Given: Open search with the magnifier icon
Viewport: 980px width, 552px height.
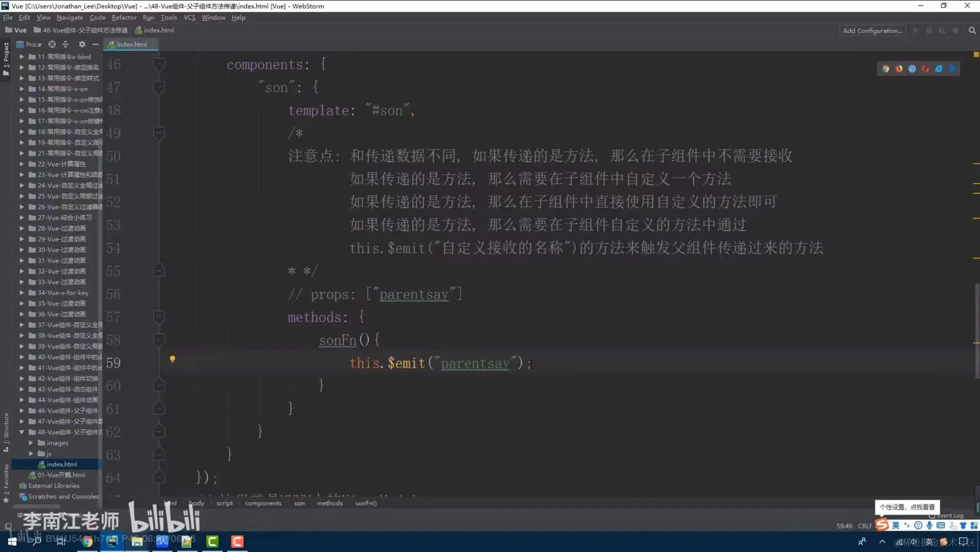Looking at the screenshot, I should tap(972, 30).
